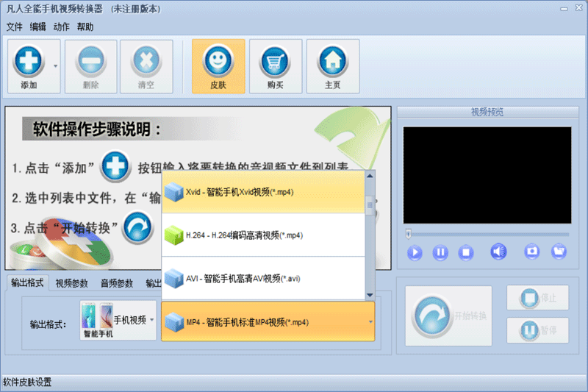
Task: Open the 动作 menu
Action: 61,27
